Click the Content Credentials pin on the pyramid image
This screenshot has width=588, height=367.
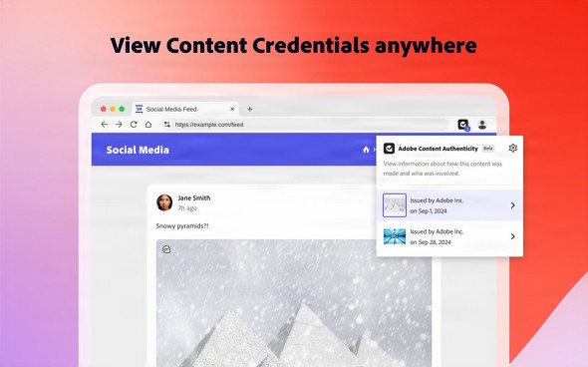click(166, 249)
